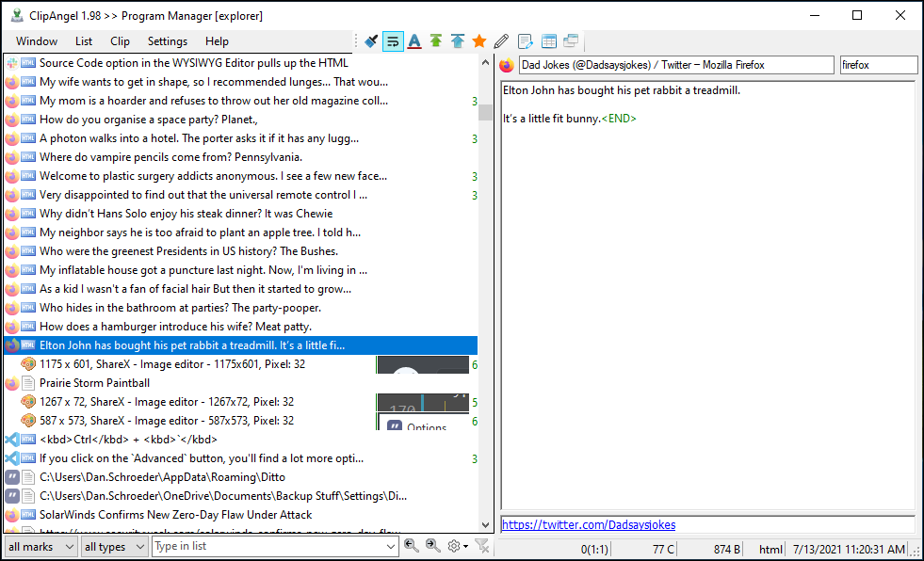The image size is (924, 561).
Task: Click the pencil edit icon in toolbar
Action: pyautogui.click(x=501, y=41)
